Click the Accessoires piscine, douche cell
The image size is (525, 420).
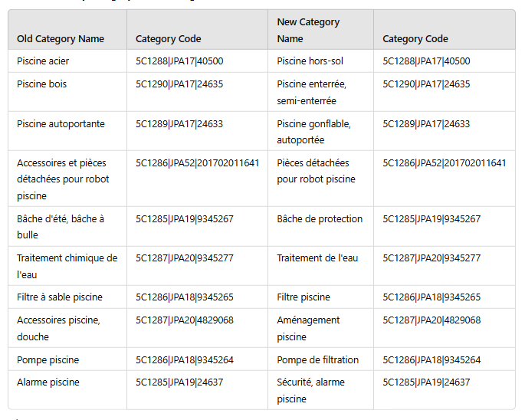58,328
